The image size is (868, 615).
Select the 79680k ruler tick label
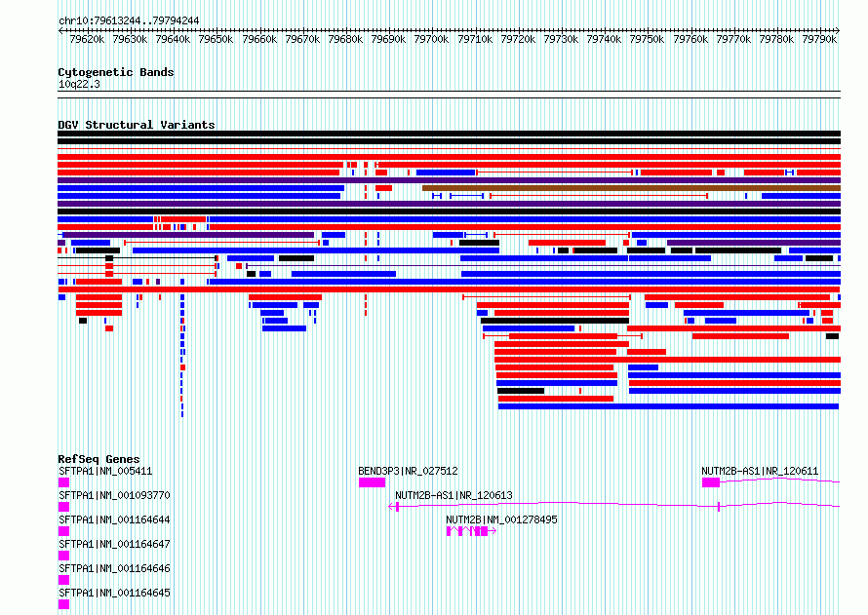coord(345,39)
